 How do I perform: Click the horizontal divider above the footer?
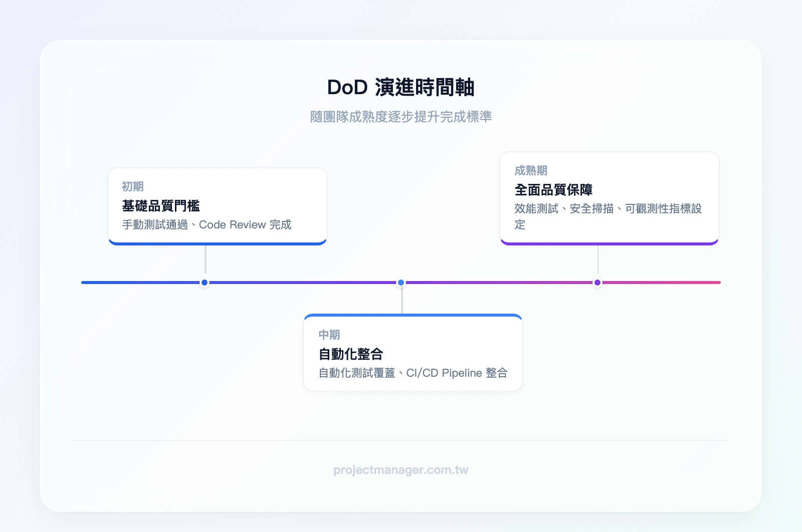click(400, 440)
